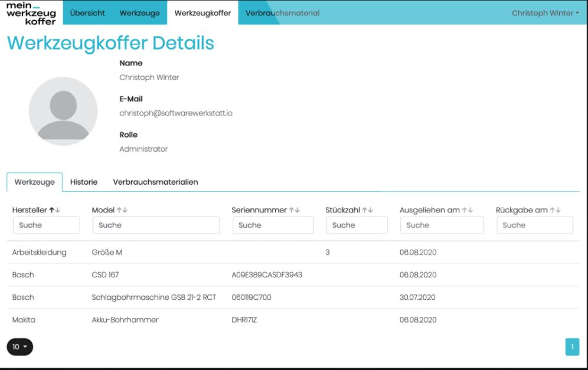Go to the Übersicht navigation item
This screenshot has width=588, height=370.
pos(87,13)
